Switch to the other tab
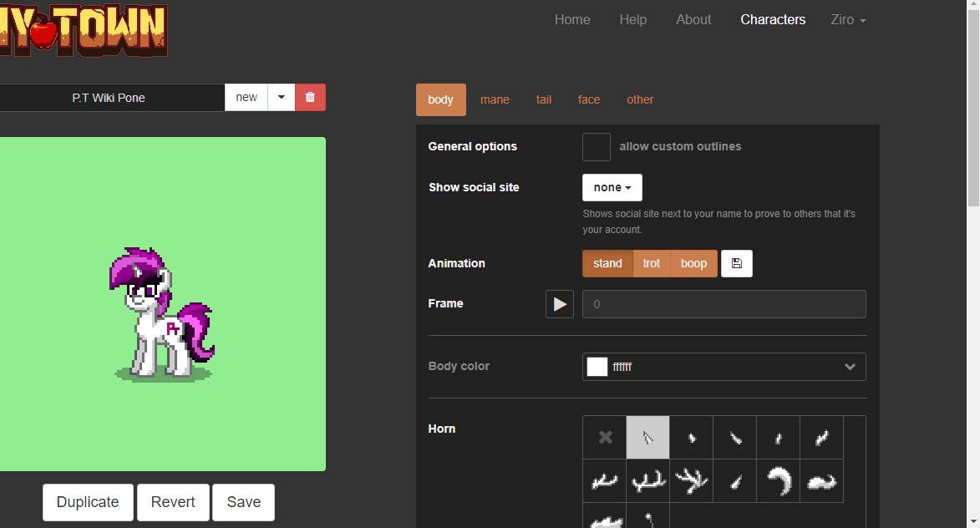 click(640, 100)
